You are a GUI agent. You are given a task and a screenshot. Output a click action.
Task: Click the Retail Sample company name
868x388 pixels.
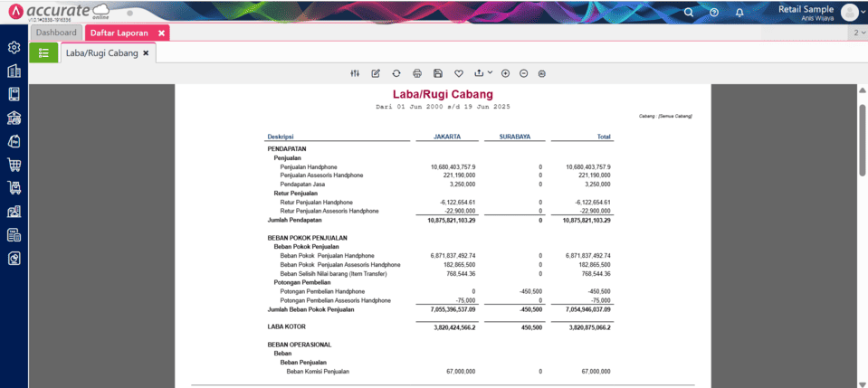click(806, 9)
